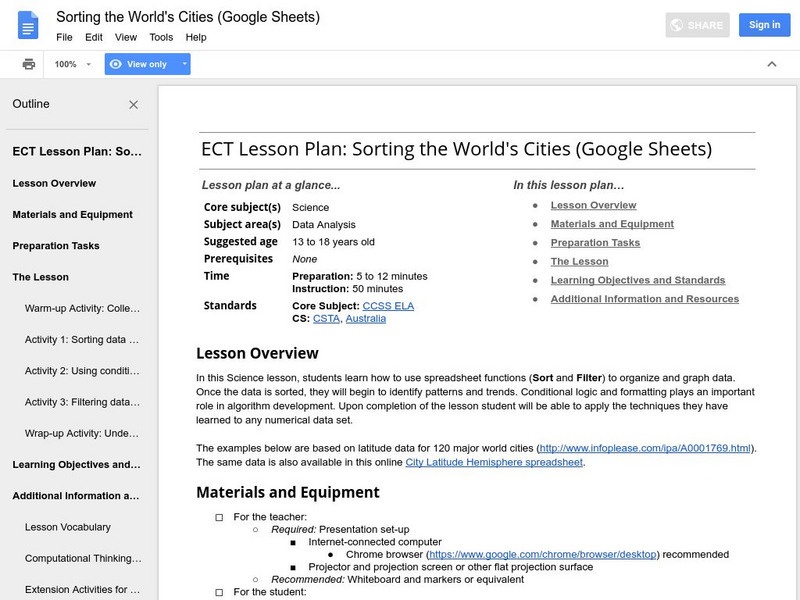The width and height of the screenshot is (800, 600).
Task: Open the Tools menu
Action: coord(161,37)
